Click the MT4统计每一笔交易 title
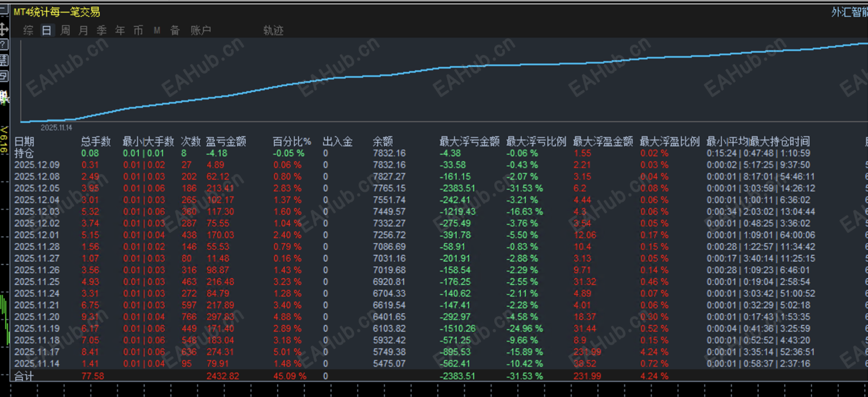Screen dimensions: 868x397 coord(56,12)
